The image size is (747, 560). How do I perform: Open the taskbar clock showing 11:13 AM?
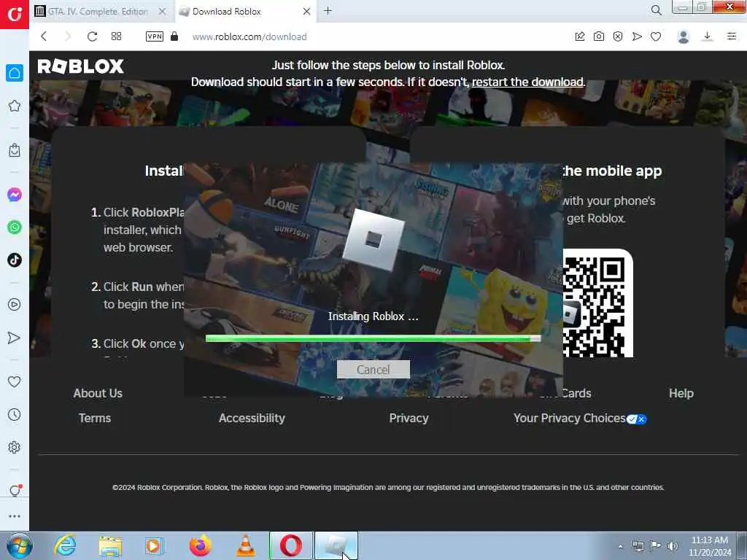pos(710,546)
